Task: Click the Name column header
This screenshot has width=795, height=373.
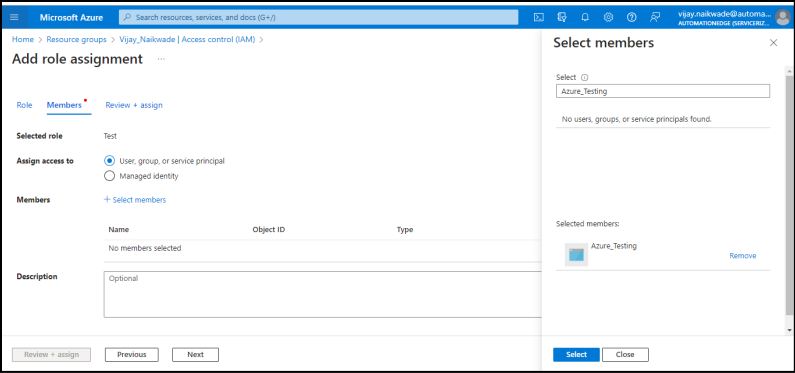Action: (x=119, y=230)
